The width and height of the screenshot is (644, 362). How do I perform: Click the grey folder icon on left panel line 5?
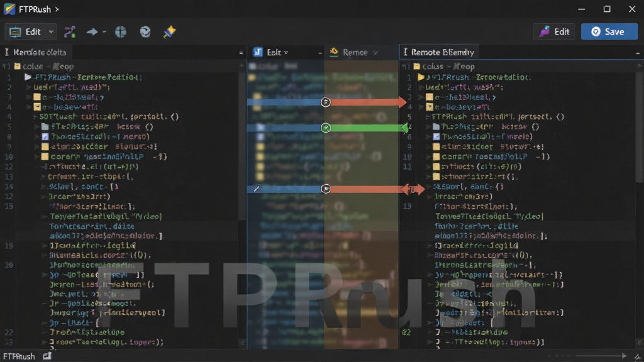click(45, 127)
